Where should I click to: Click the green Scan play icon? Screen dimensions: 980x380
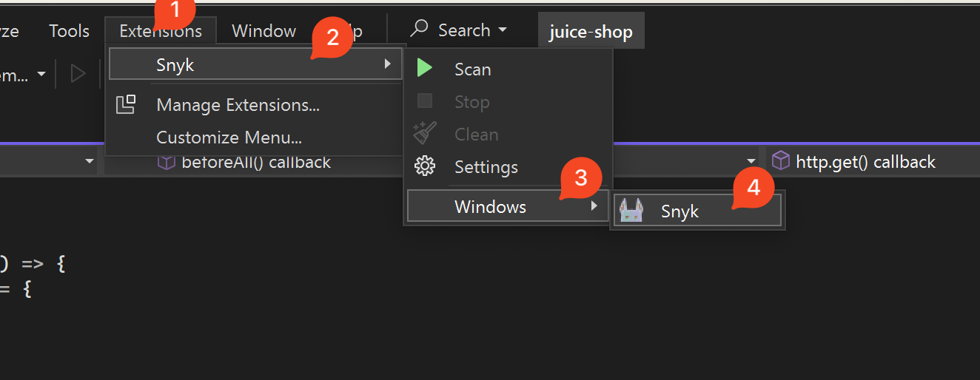click(x=424, y=69)
